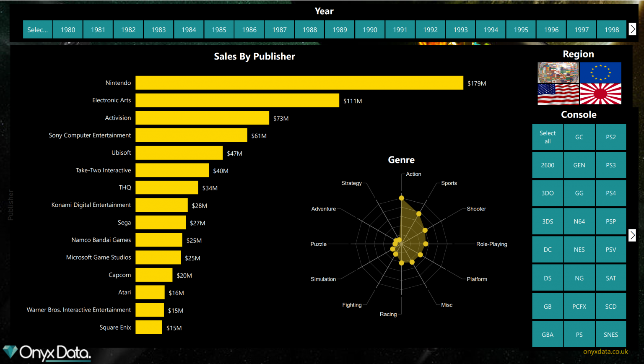The height and width of the screenshot is (364, 644).
Task: Filter by year 1980
Action: point(68,29)
